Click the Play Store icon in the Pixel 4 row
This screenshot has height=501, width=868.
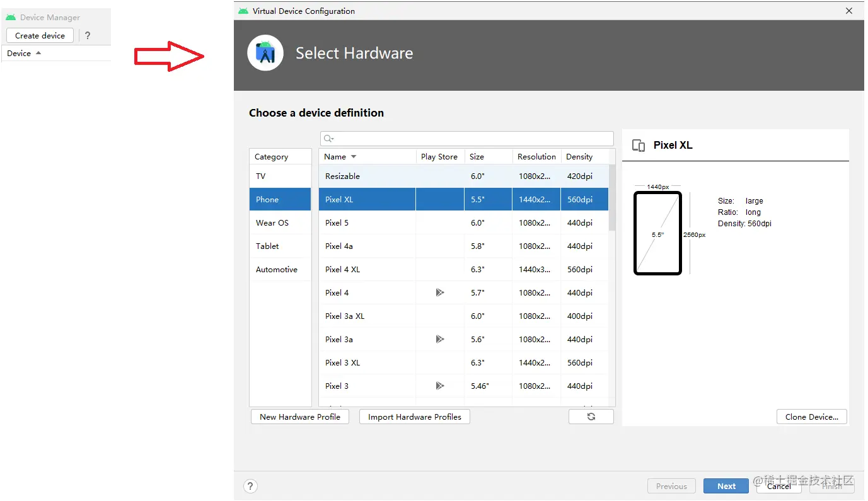pyautogui.click(x=440, y=292)
